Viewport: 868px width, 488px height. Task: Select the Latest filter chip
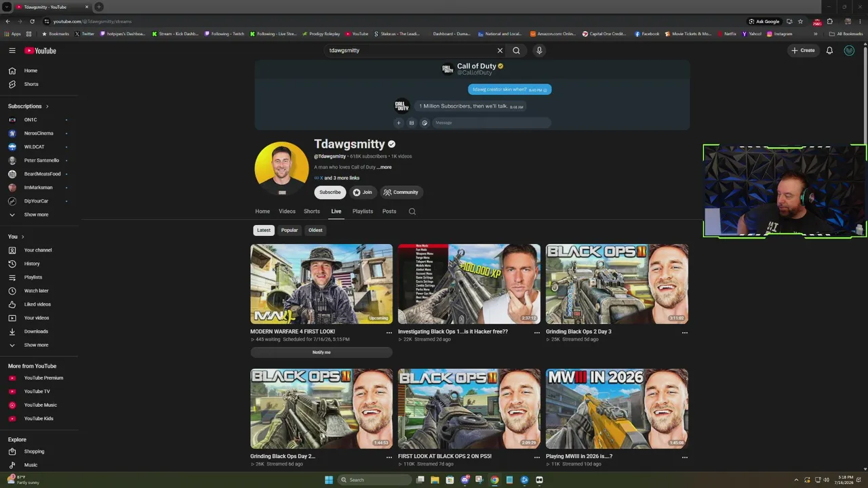pos(264,230)
